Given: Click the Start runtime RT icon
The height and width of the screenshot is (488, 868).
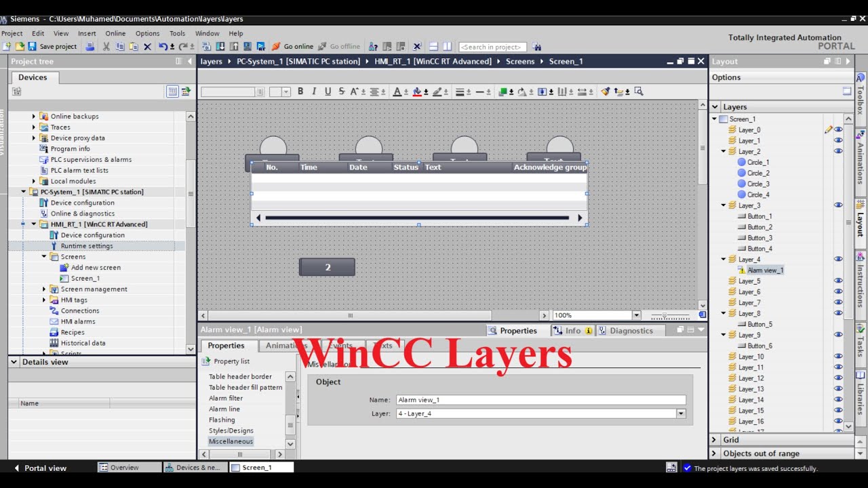Looking at the screenshot, I should (x=261, y=46).
